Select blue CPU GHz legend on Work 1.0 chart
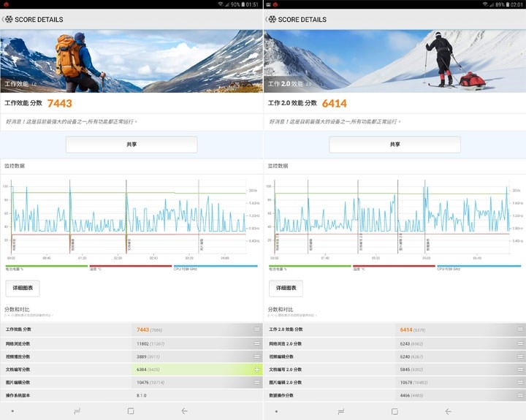 coord(216,267)
